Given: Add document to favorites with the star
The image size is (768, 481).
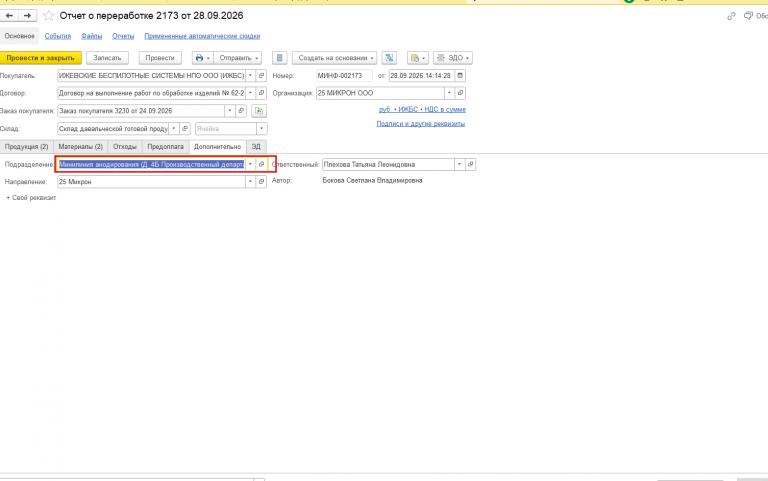Looking at the screenshot, I should [x=48, y=16].
